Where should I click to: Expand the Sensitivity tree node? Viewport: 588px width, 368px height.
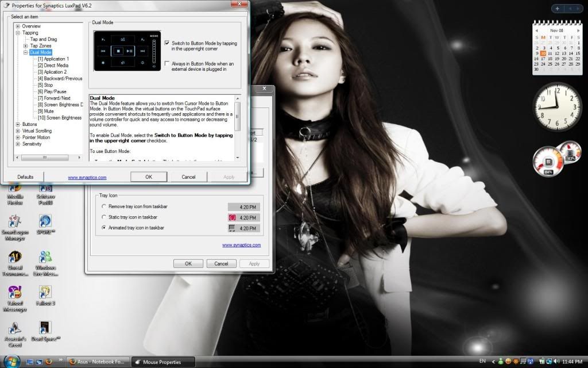(18, 144)
